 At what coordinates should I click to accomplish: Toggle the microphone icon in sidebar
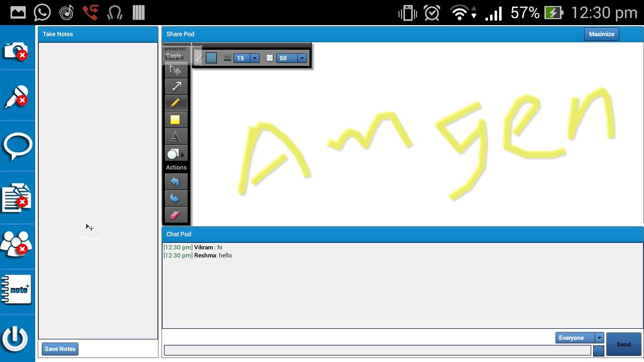click(16, 97)
